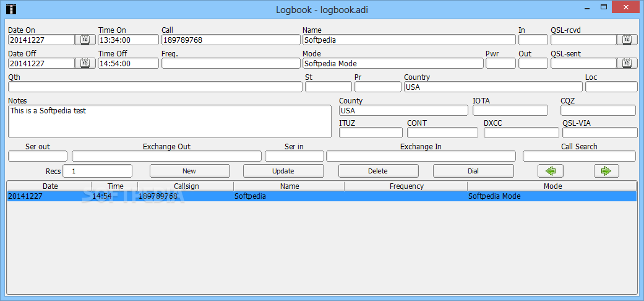
Task: Click the Exchange In field
Action: [421, 156]
